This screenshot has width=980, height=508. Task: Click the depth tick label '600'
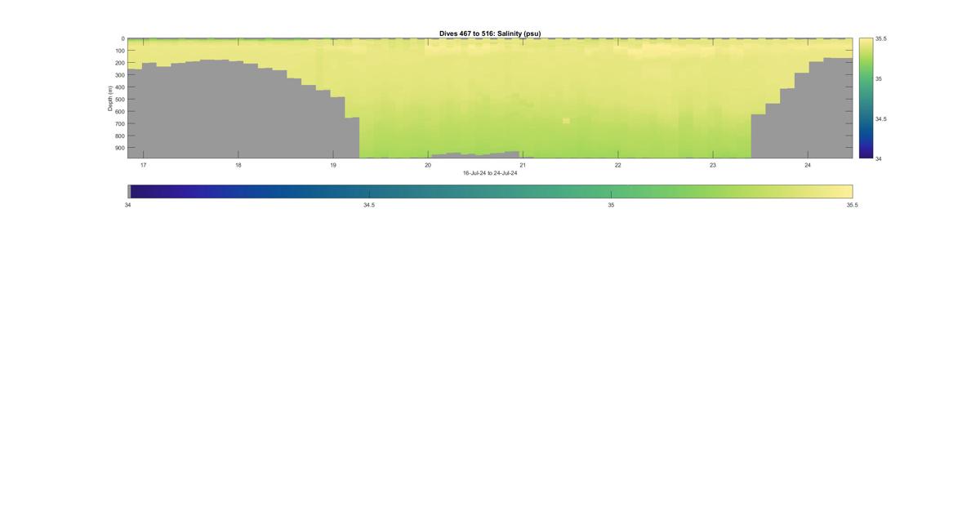click(x=120, y=112)
